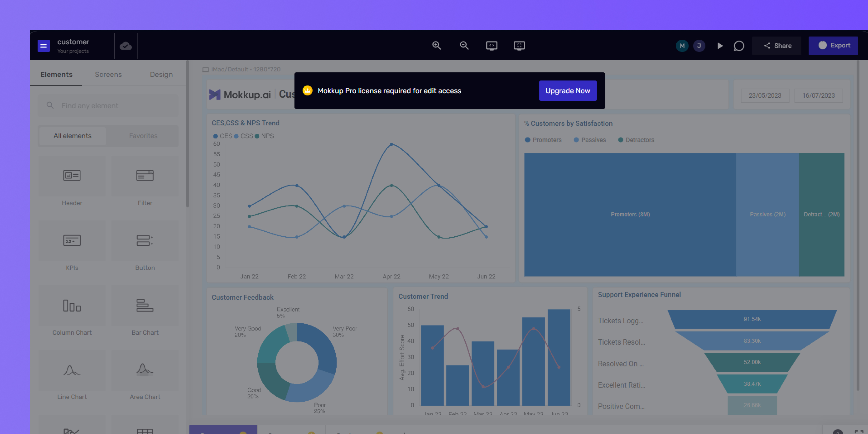
Task: Toggle the CES legend entry
Action: pyautogui.click(x=223, y=136)
